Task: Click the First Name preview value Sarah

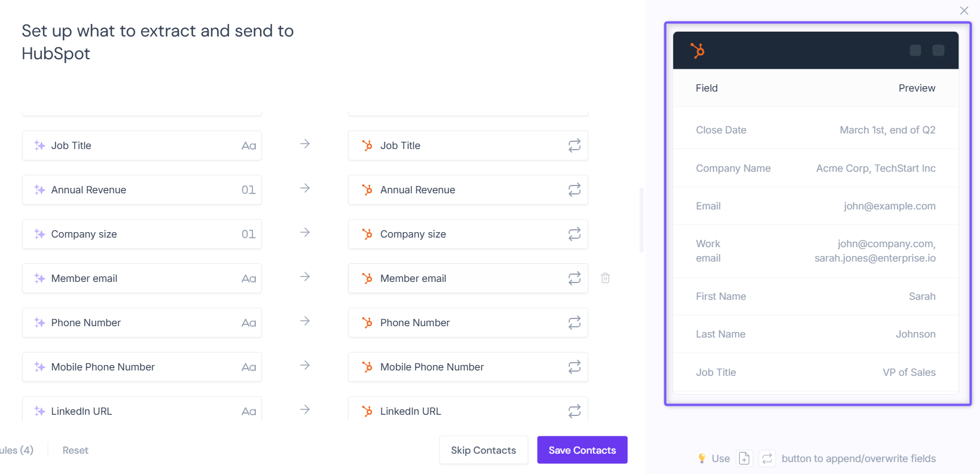Action: 922,296
